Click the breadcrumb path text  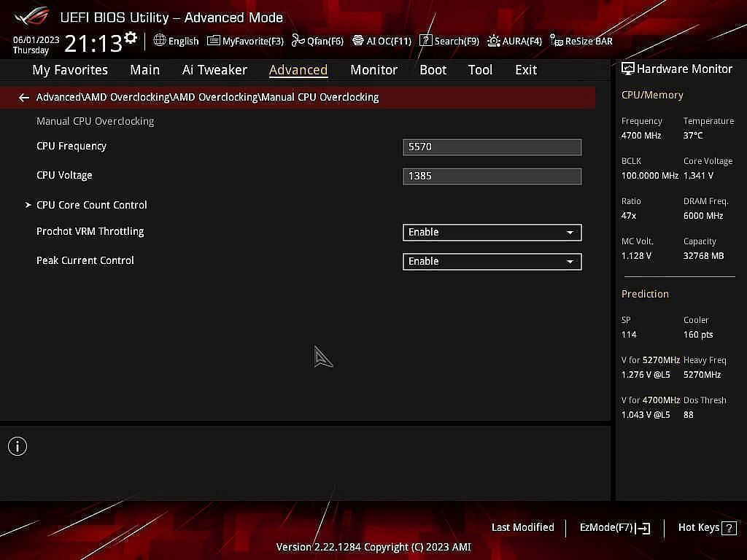pos(208,97)
